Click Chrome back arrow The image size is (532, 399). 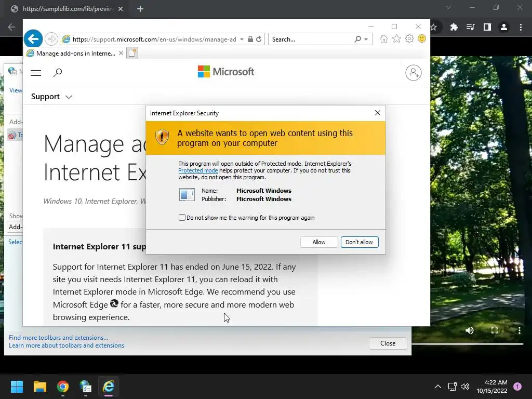point(11,27)
